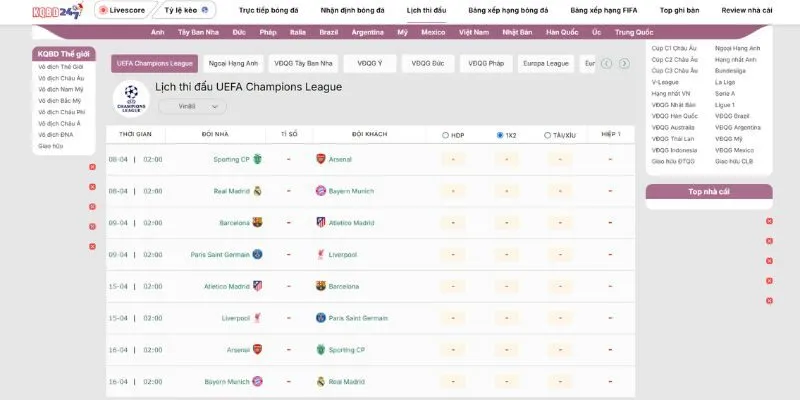800x400 pixels.
Task: Open the Bundesliga link in the right sidebar
Action: 729,71
